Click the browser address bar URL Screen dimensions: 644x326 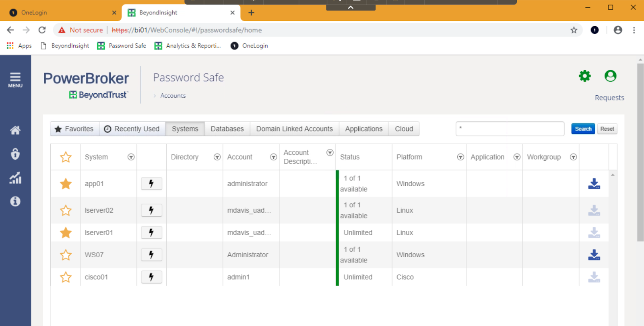(x=187, y=30)
